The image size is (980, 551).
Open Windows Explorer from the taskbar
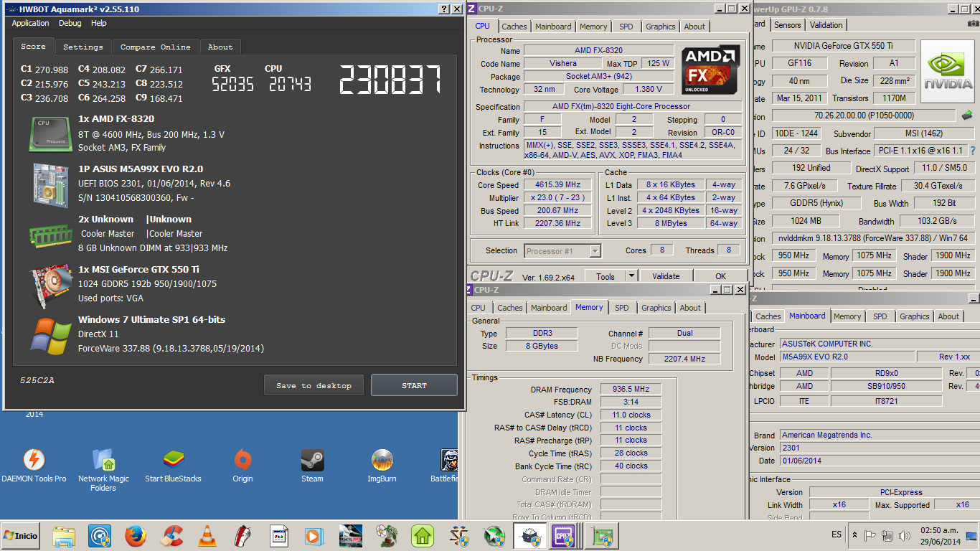pyautogui.click(x=64, y=536)
